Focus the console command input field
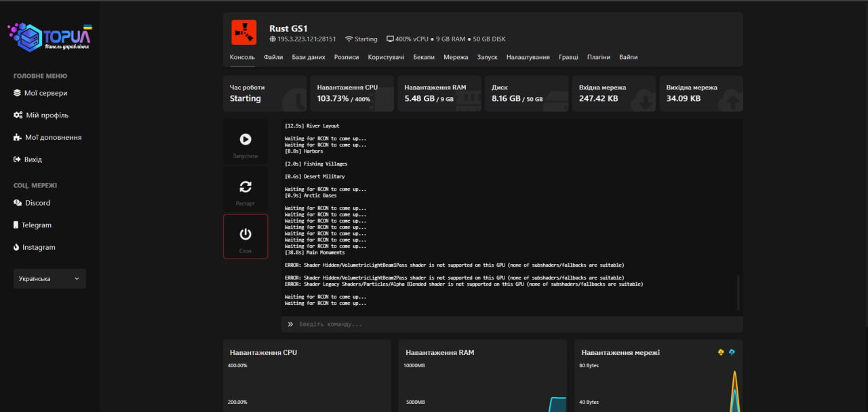Image resolution: width=868 pixels, height=412 pixels. (515, 324)
